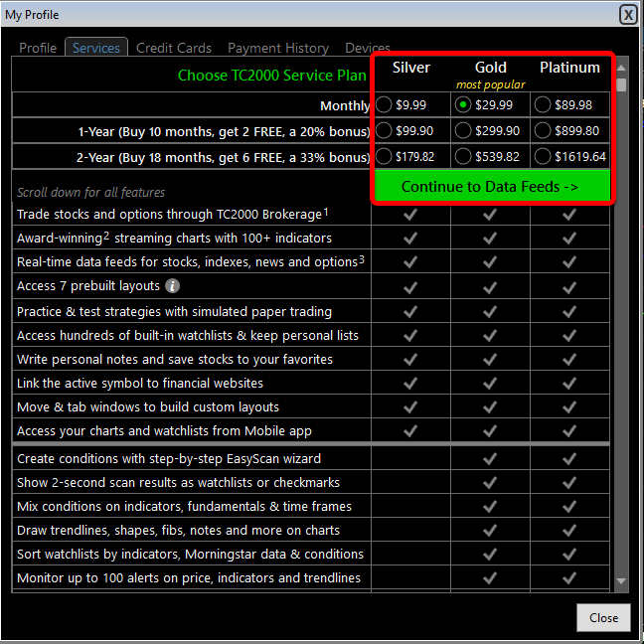Click Platinum checkmark for Monitor alerts row
Viewport: 644px width, 644px height.
click(569, 577)
